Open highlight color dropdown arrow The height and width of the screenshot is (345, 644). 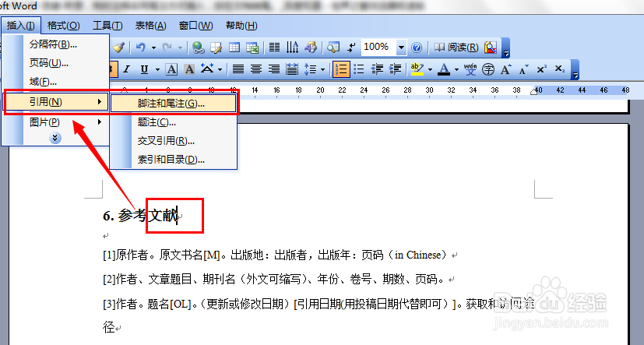430,70
